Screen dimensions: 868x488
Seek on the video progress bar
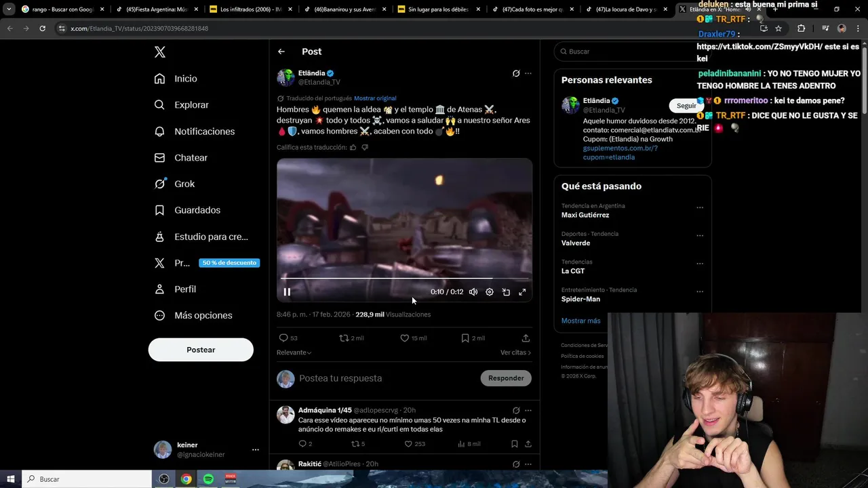click(x=404, y=278)
